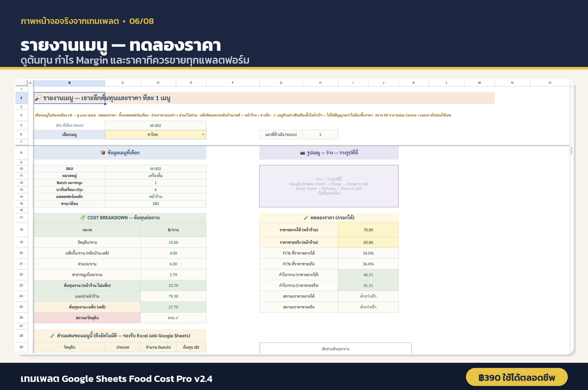Select column O header
588x390 pixels.
coord(550,83)
